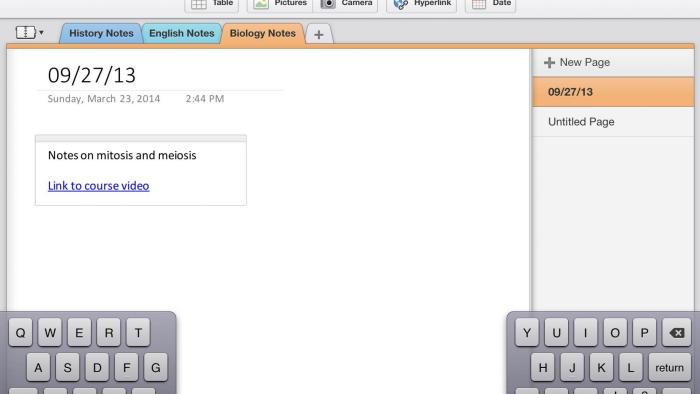This screenshot has width=700, height=394.
Task: Tap the L key
Action: (x=631, y=367)
